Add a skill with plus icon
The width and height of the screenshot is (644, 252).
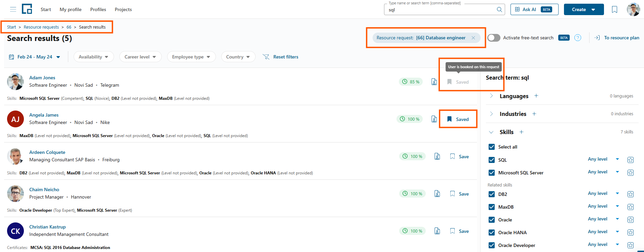522,132
